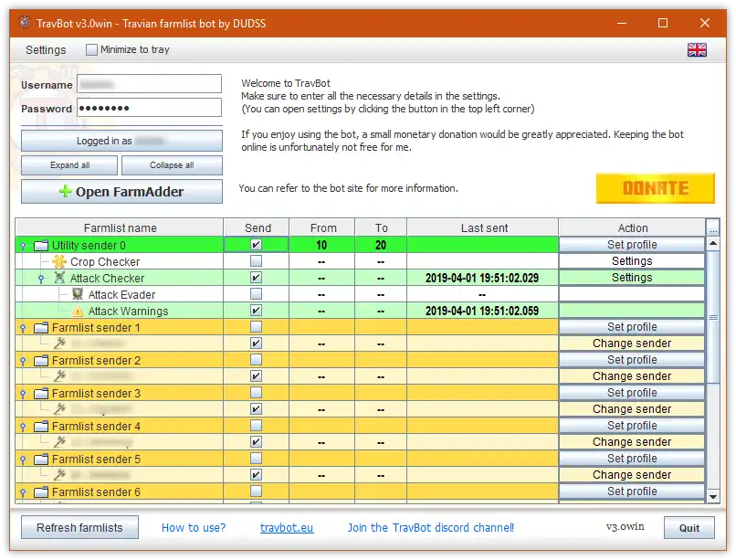Collapse Farmlist sender 2 tree node

[23, 361]
